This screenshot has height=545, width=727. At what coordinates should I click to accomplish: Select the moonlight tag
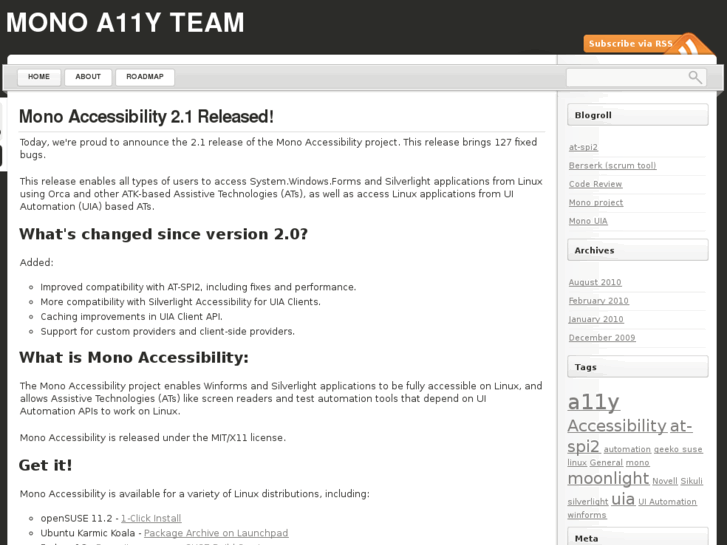(x=608, y=478)
